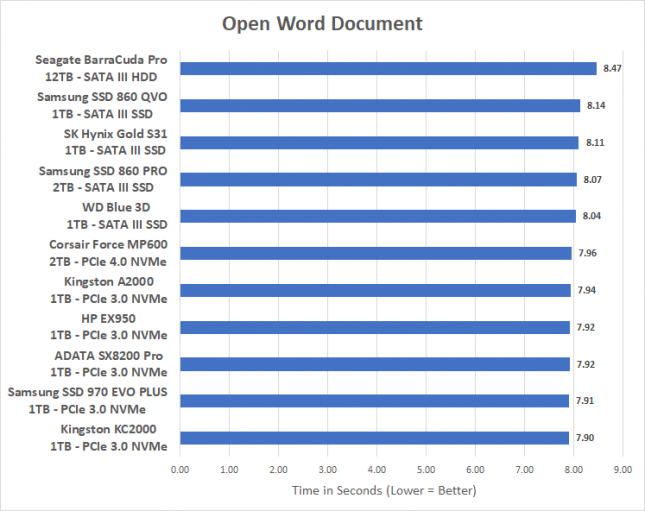Click the 9.00 axis tick label
Screen dimensions: 645x511
[623, 469]
